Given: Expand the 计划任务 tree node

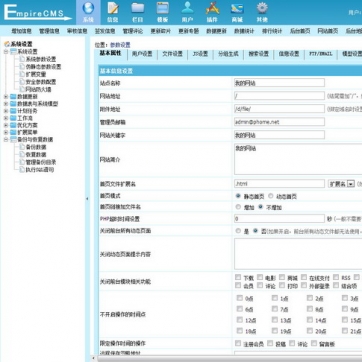Looking at the screenshot, I should click(6, 111).
